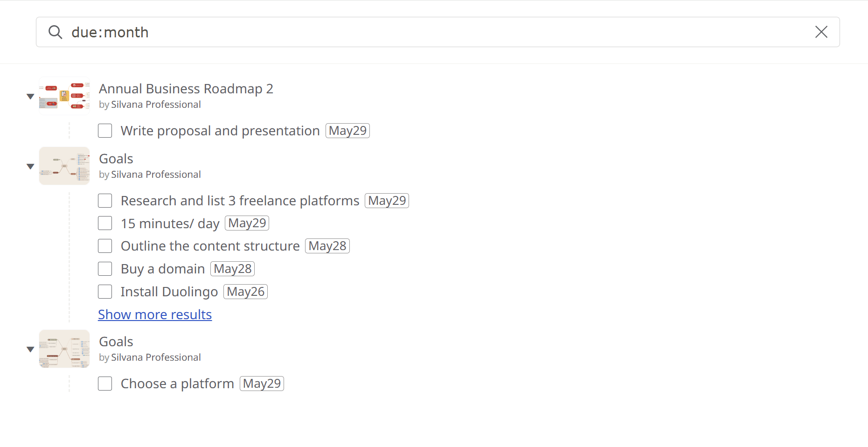Collapse the Annual Business Roadmap 2 results

pos(30,97)
